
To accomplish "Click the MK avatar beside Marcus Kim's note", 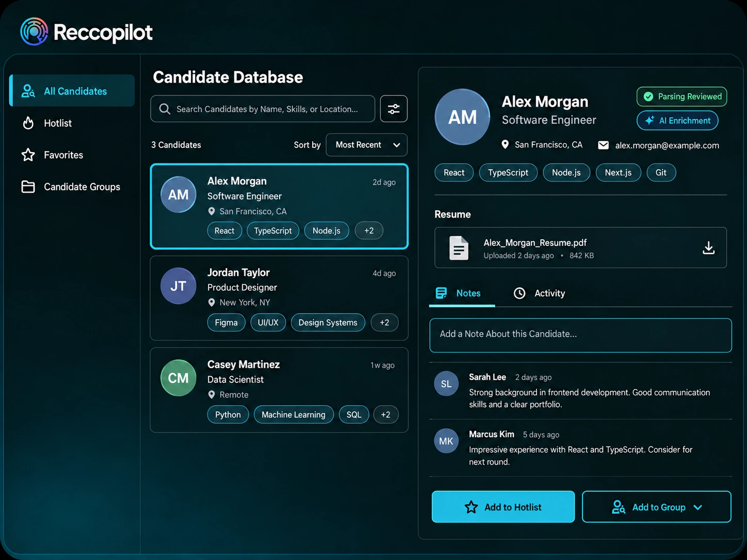I will click(446, 441).
